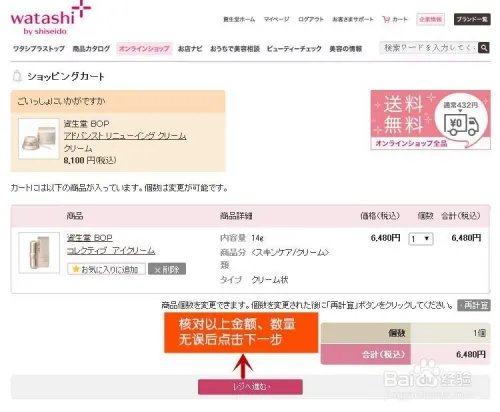Viewport: 500px width, 412px height.
Task: Click the ログアウト link
Action: 311,19
